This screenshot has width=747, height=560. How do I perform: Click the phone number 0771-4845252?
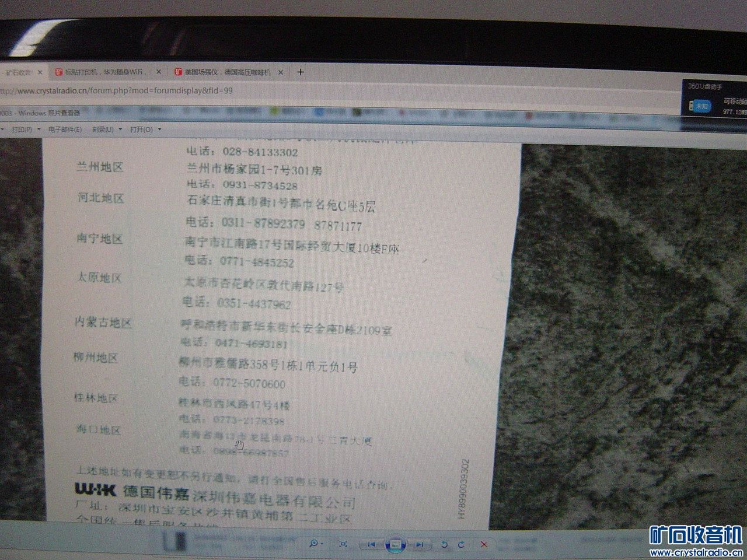click(257, 262)
